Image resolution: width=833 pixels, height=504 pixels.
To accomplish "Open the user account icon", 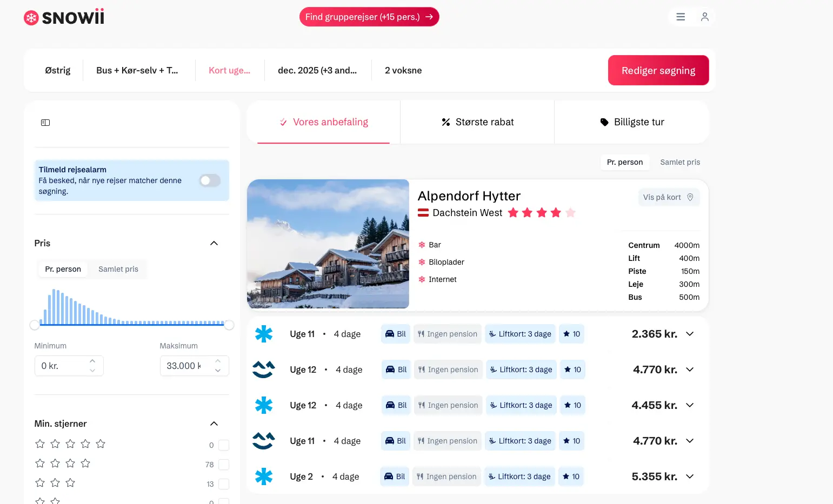I will tap(704, 17).
